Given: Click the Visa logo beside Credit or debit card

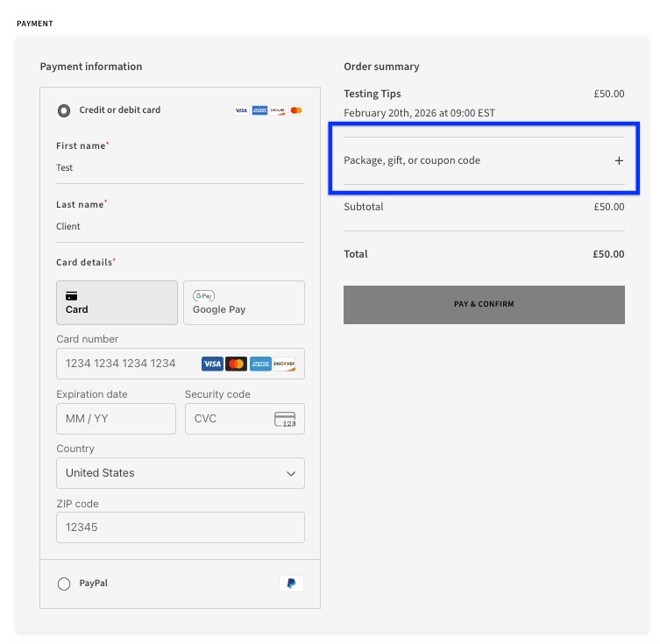Looking at the screenshot, I should (x=241, y=110).
